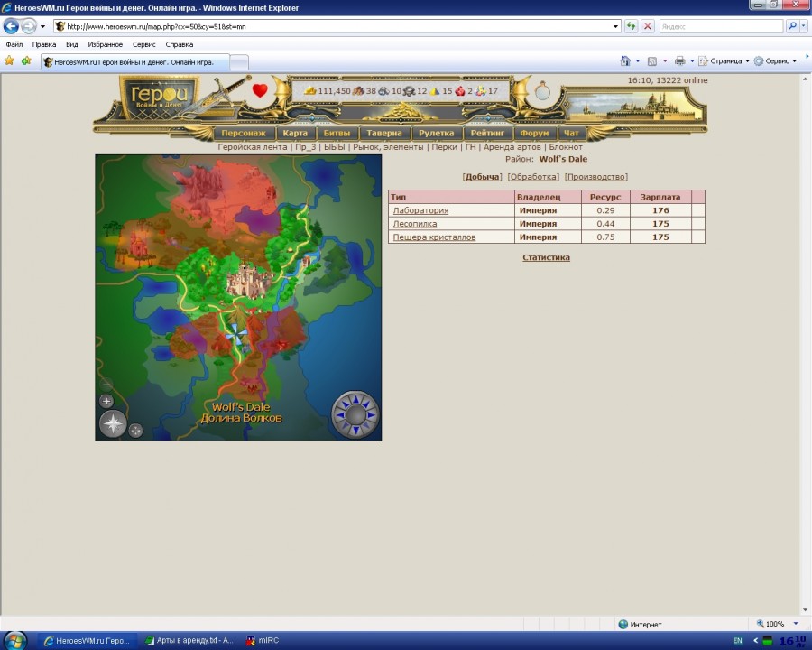
Task: Click the map zoom-in plus button
Action: (106, 401)
